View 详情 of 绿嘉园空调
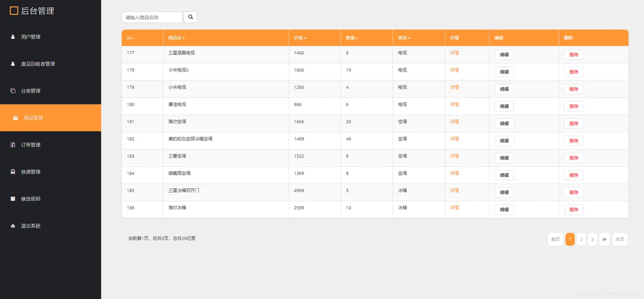Viewport: 644px width, 299px height. coord(454,173)
